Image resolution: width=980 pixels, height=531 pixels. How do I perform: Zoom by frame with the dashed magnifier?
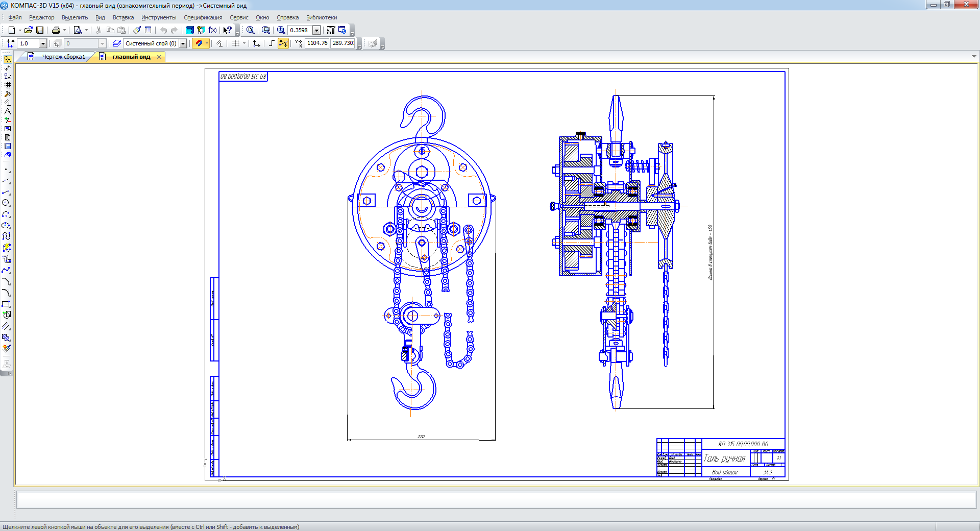[x=266, y=30]
